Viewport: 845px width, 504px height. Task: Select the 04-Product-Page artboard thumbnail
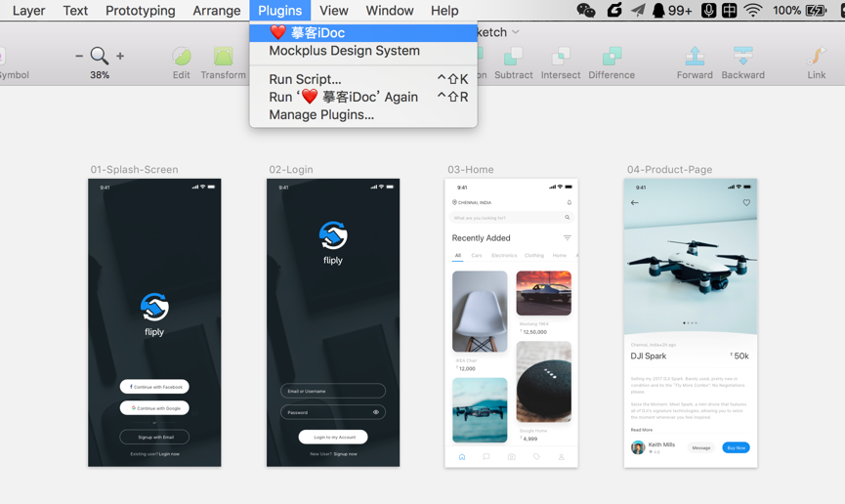(691, 323)
